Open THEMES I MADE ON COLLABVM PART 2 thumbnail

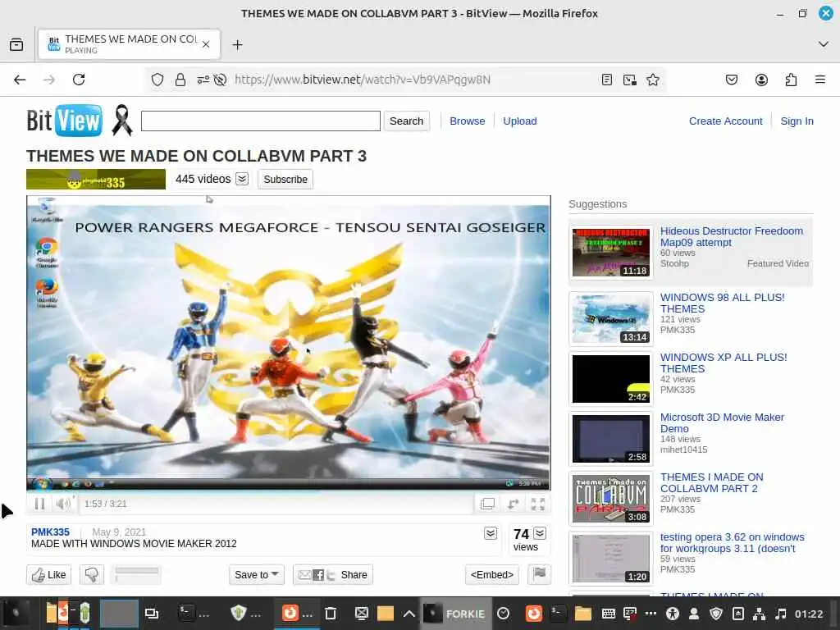point(610,499)
